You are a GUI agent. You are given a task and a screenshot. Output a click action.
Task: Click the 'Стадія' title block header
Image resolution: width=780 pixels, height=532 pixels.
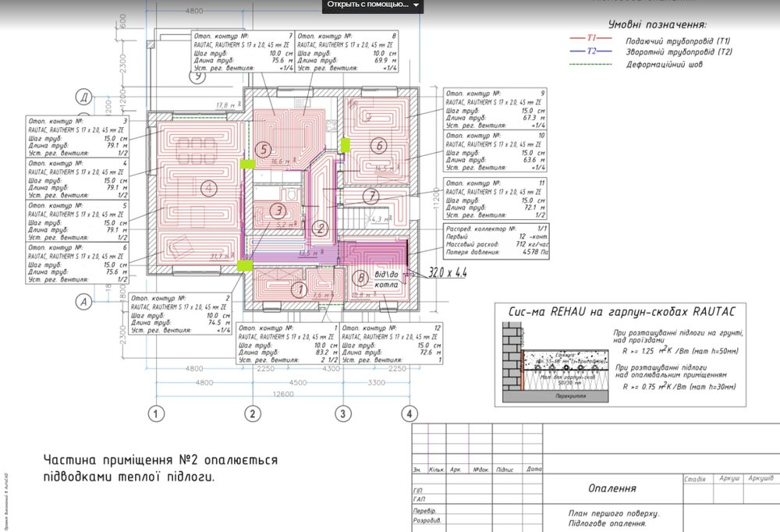tap(694, 479)
